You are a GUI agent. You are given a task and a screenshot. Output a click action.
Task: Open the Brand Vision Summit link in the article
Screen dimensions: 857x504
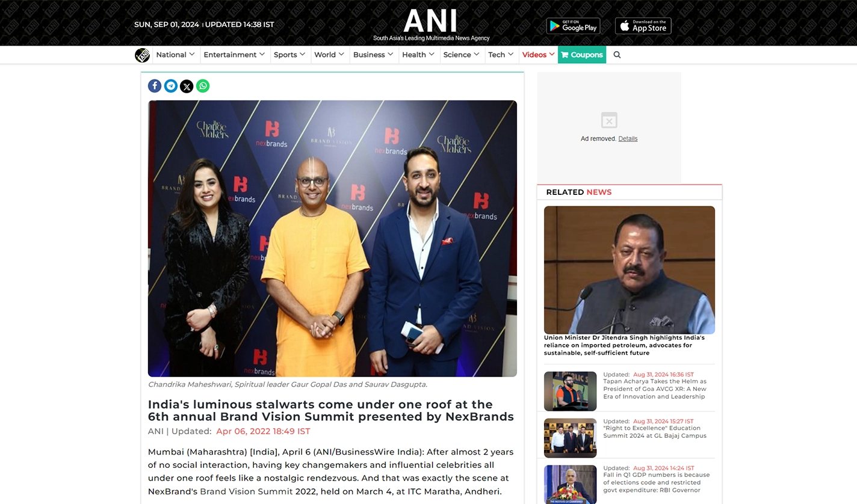pyautogui.click(x=246, y=491)
